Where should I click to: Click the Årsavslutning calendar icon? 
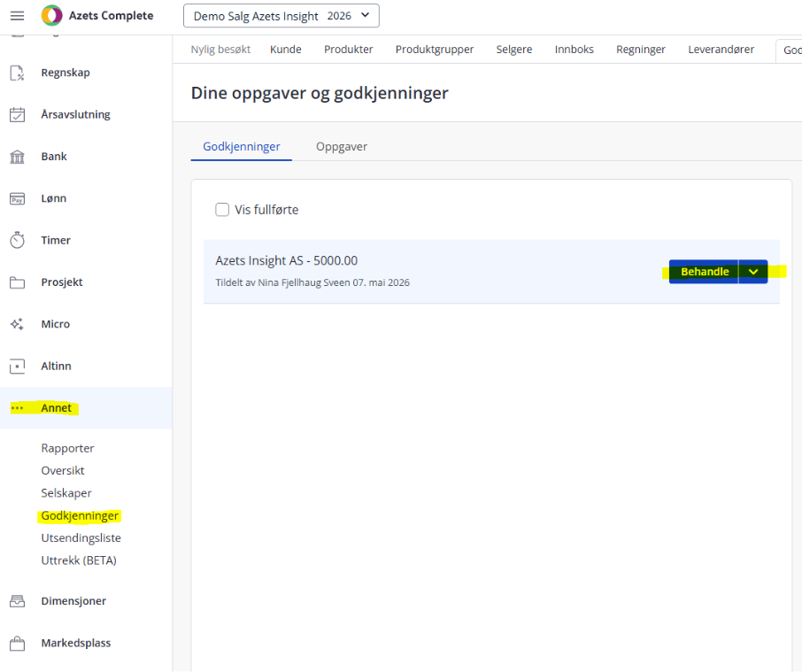17,114
